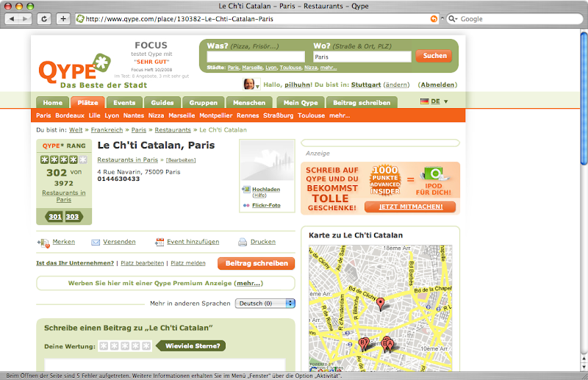Go to the Mein Qype tab
The width and height of the screenshot is (588, 380).
tap(301, 102)
